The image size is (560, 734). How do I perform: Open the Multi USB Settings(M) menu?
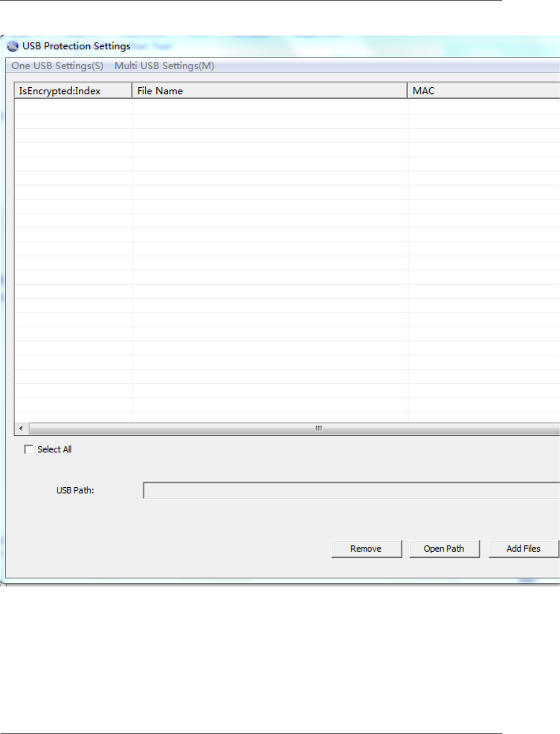[x=165, y=65]
